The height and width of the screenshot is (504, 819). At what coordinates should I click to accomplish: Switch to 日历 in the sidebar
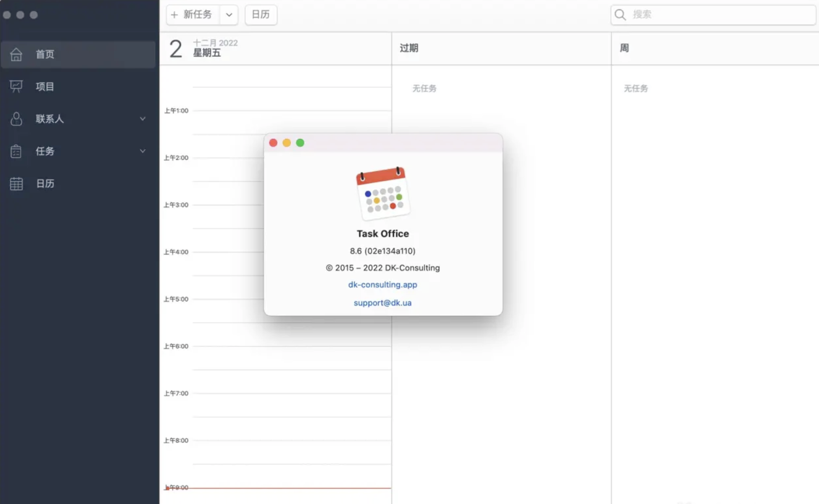click(x=78, y=184)
